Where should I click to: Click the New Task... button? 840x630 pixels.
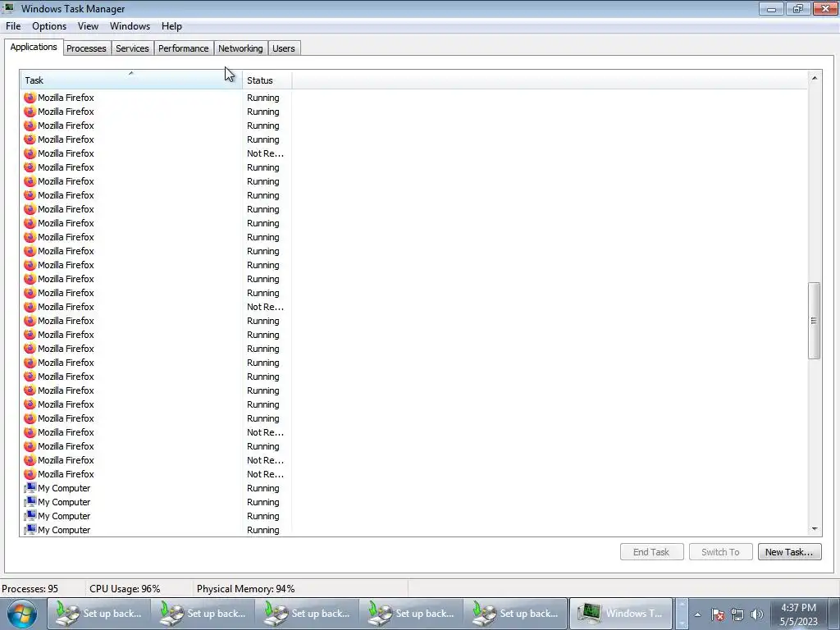(x=789, y=552)
